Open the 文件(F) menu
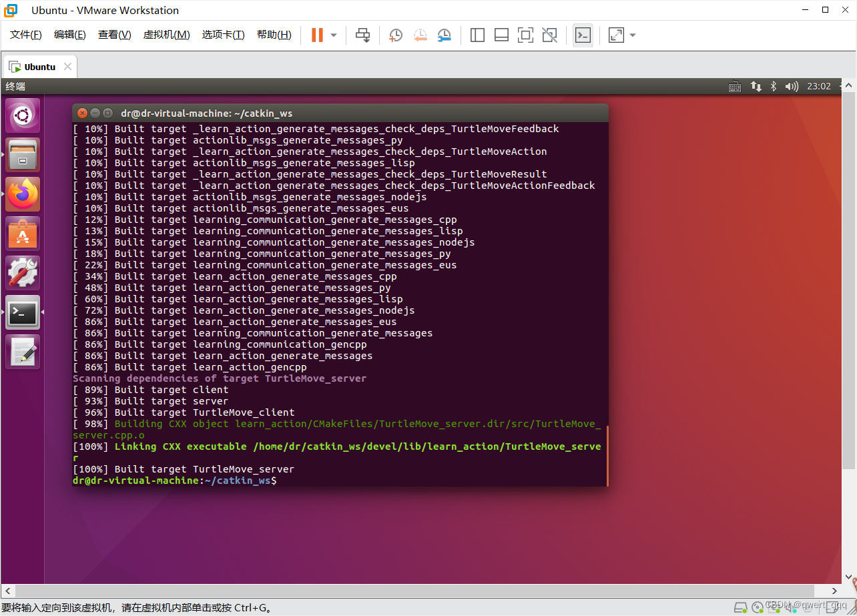857x616 pixels. 25,35
